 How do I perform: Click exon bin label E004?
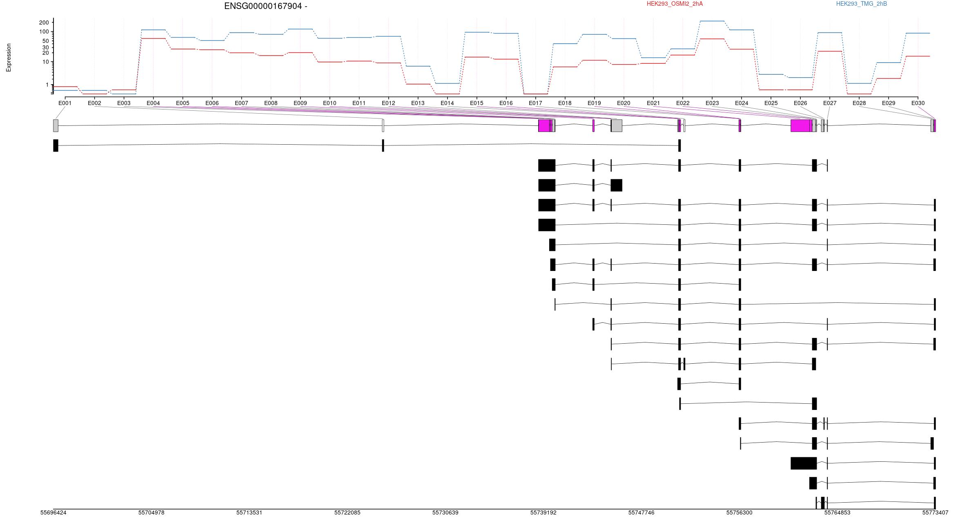pyautogui.click(x=153, y=103)
